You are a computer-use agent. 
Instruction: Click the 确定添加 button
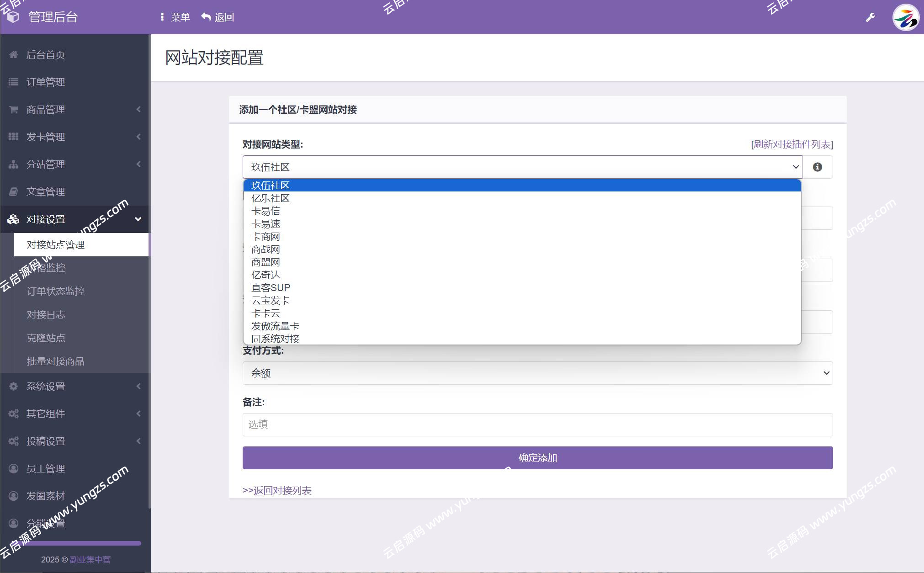537,457
